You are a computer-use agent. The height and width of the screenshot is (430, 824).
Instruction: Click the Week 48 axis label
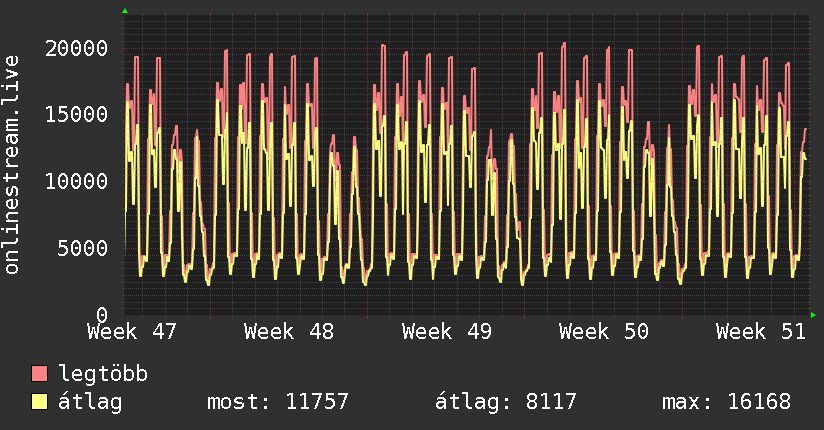tap(289, 331)
